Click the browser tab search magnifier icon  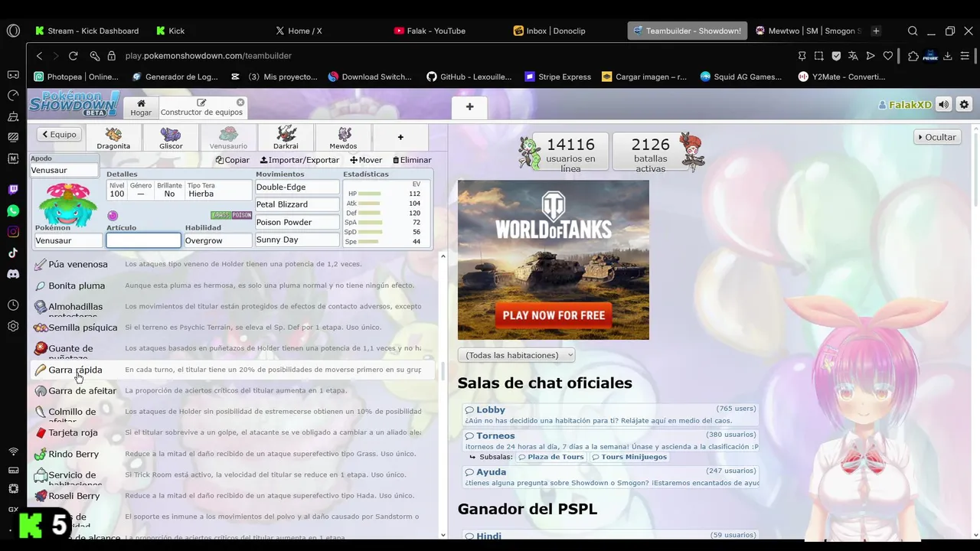(913, 31)
